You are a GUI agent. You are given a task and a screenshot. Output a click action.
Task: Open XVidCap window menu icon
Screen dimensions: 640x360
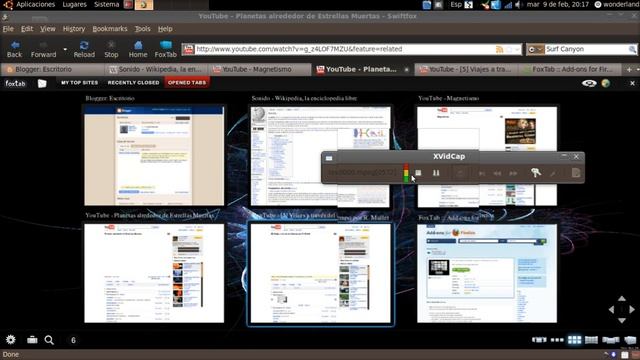(329, 158)
